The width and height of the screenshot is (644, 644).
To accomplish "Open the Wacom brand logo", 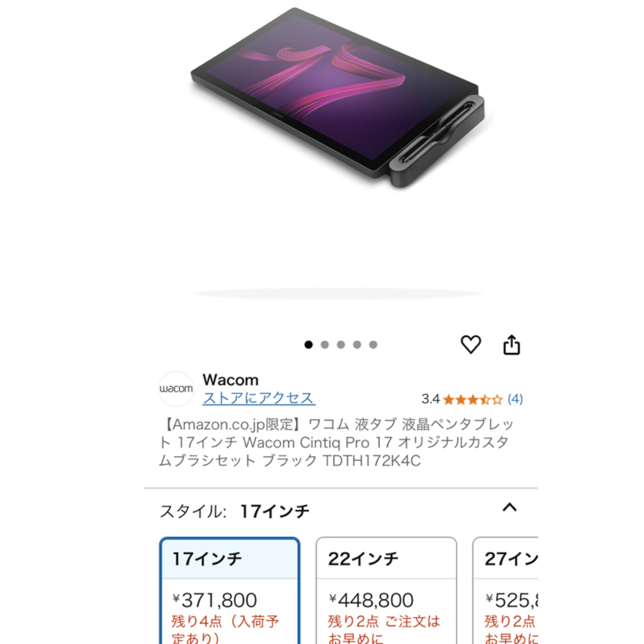I will click(x=176, y=389).
